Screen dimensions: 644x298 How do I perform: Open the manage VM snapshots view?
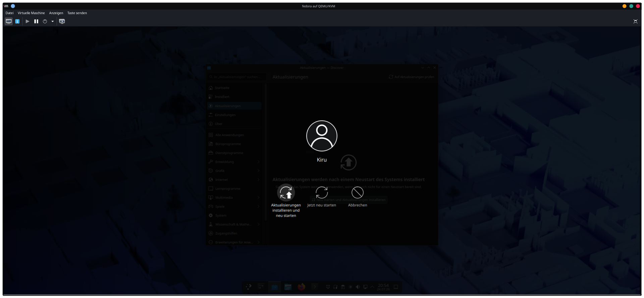(x=62, y=21)
